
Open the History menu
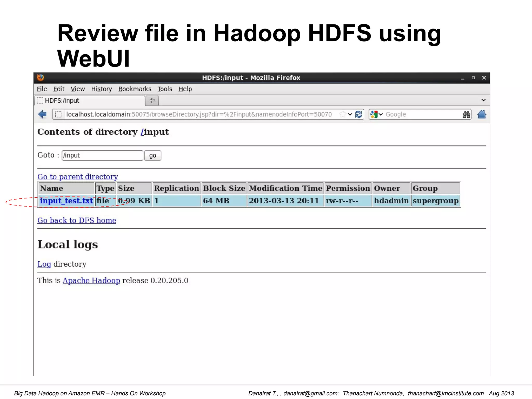coord(102,89)
